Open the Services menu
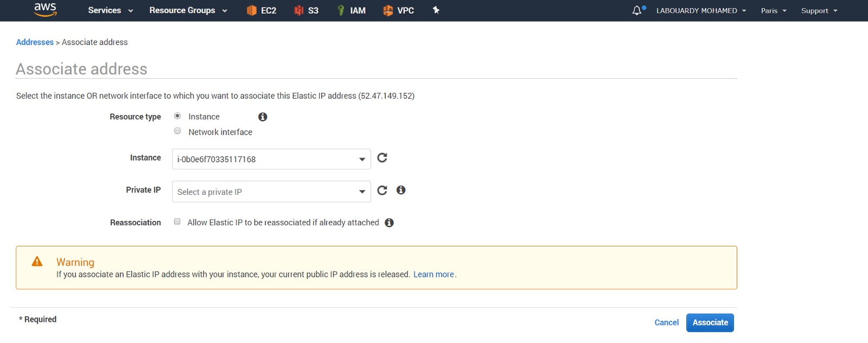This screenshot has height=343, width=868. coord(110,10)
